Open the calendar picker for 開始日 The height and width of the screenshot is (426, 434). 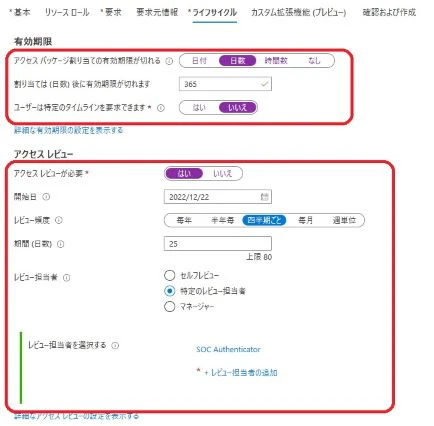click(264, 197)
